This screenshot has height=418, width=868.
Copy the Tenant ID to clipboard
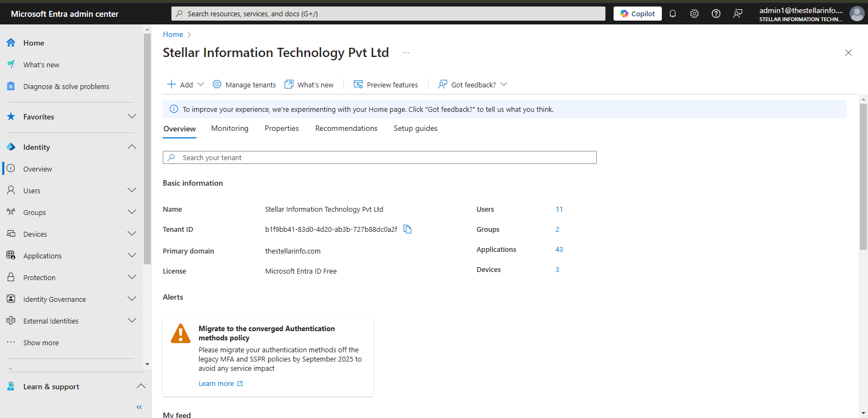click(x=407, y=229)
